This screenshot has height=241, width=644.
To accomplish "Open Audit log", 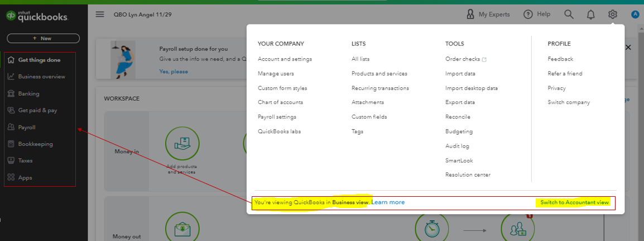I will (x=458, y=146).
